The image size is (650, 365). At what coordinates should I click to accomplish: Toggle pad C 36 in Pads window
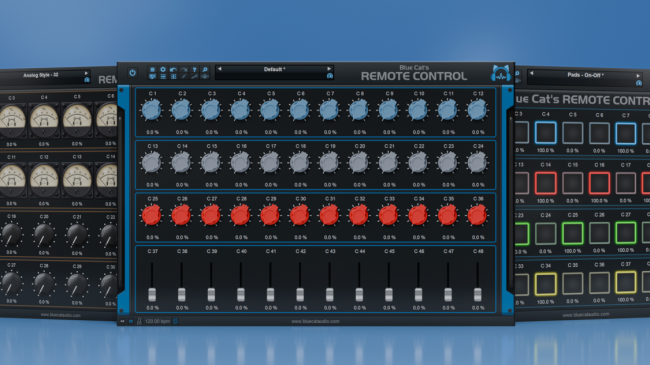pyautogui.click(x=599, y=283)
